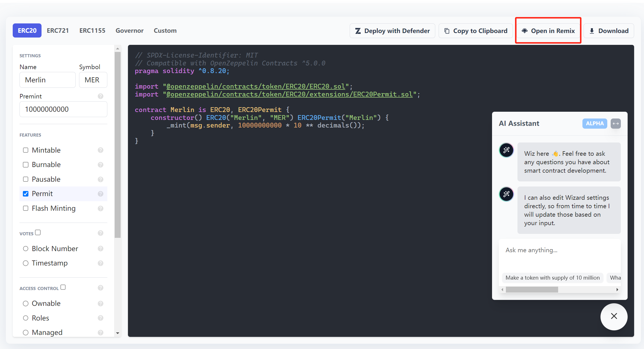This screenshot has width=644, height=349.
Task: Select the Timestamp radio option
Action: 26,263
